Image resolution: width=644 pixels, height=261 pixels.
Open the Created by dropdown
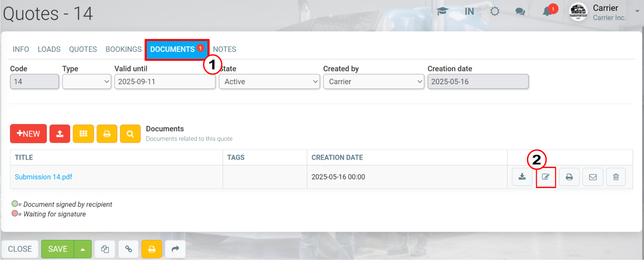tap(373, 82)
